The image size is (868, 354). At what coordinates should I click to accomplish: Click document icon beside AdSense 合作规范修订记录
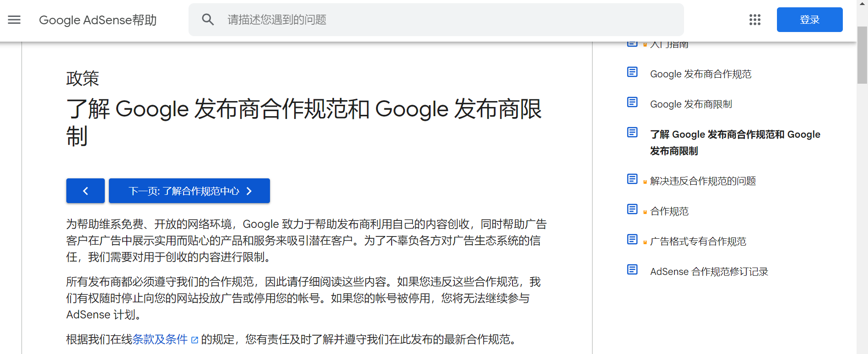pyautogui.click(x=632, y=269)
